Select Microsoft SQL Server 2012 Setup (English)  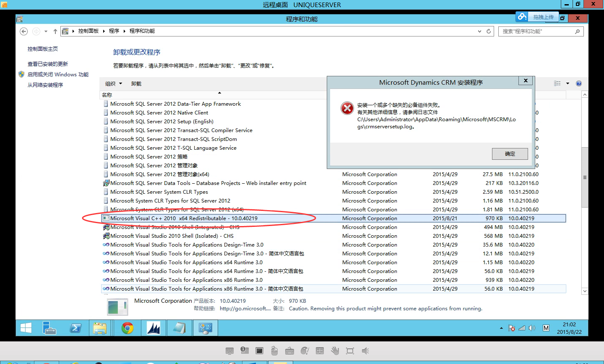click(x=162, y=122)
